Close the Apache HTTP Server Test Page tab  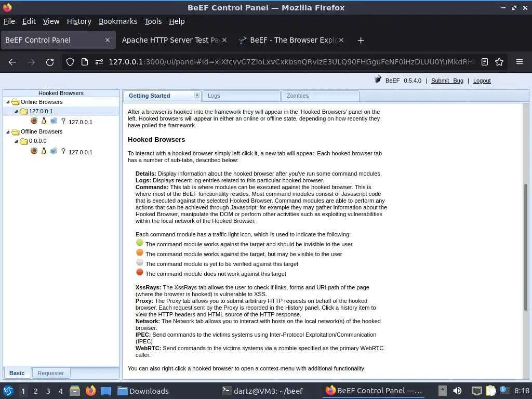(x=224, y=40)
